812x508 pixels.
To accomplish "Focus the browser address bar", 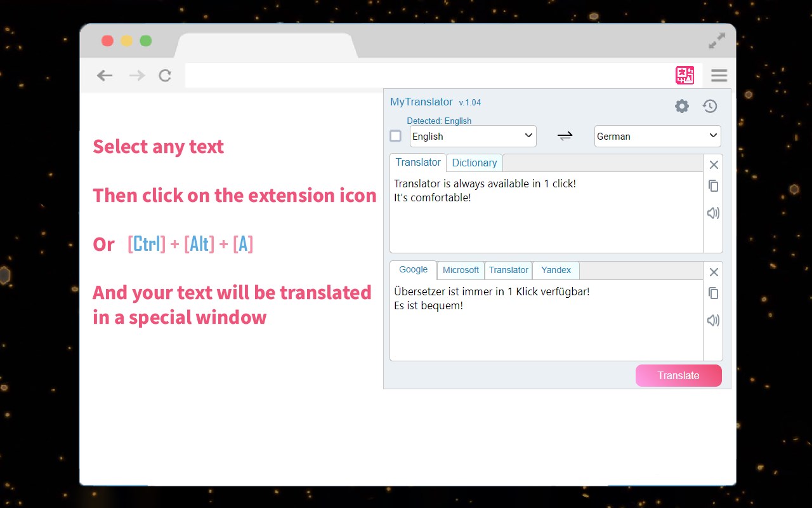I will coord(429,76).
